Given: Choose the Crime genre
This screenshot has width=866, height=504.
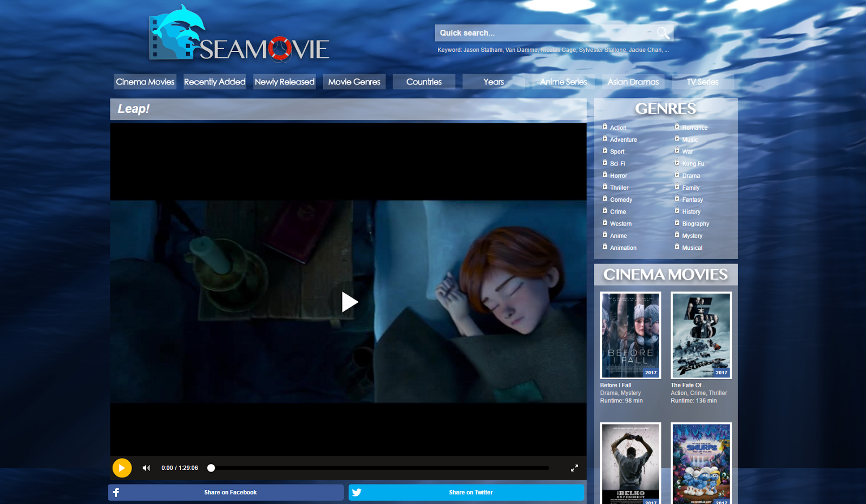Looking at the screenshot, I should (x=618, y=211).
